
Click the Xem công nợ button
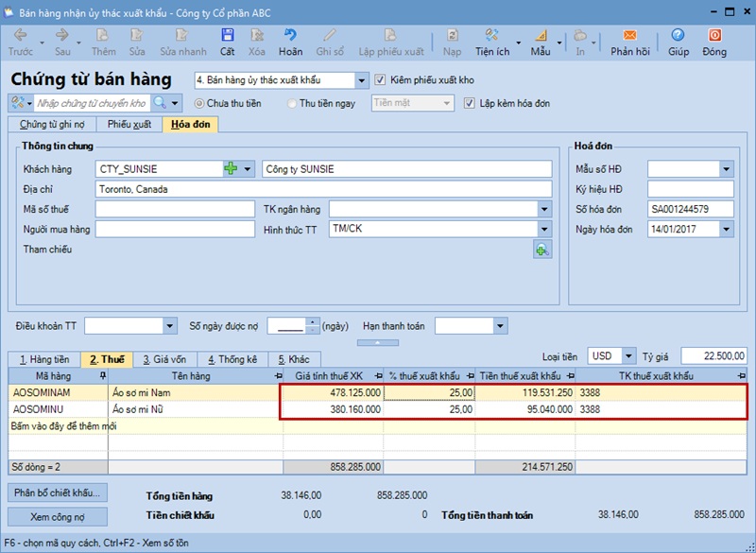[58, 516]
